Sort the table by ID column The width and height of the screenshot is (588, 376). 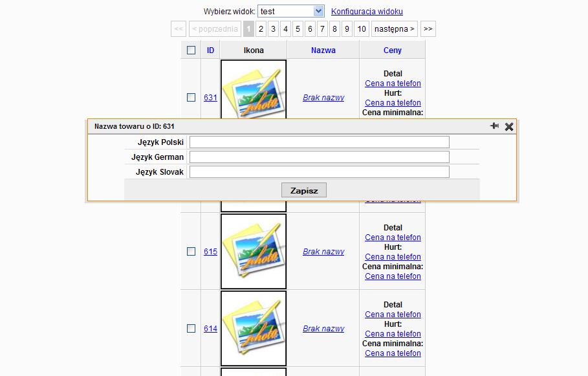point(210,50)
